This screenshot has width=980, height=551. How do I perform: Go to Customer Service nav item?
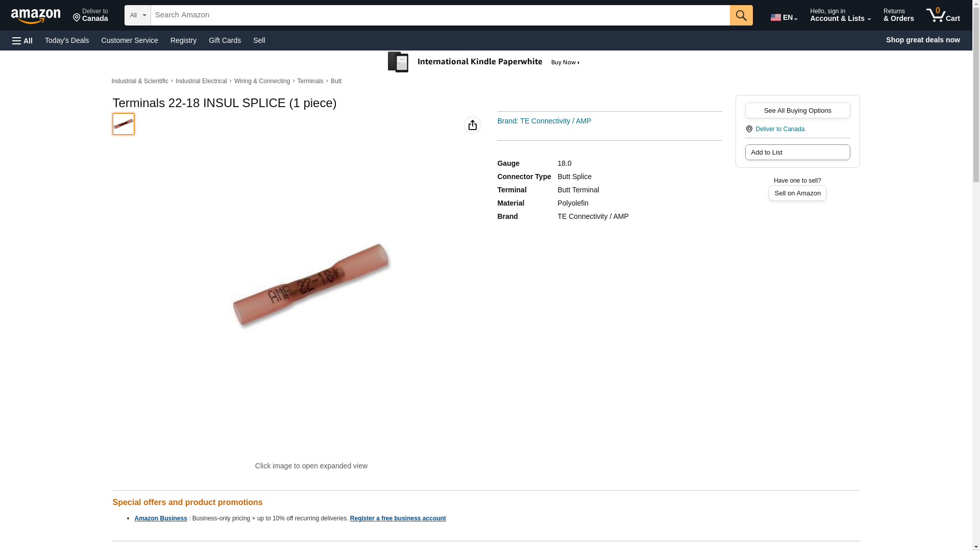[x=130, y=40]
